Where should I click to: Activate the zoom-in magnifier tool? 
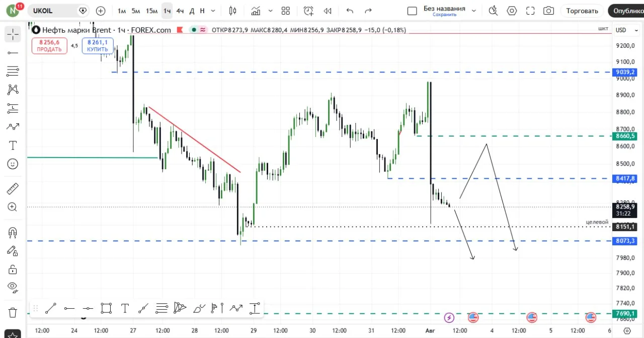click(x=13, y=207)
